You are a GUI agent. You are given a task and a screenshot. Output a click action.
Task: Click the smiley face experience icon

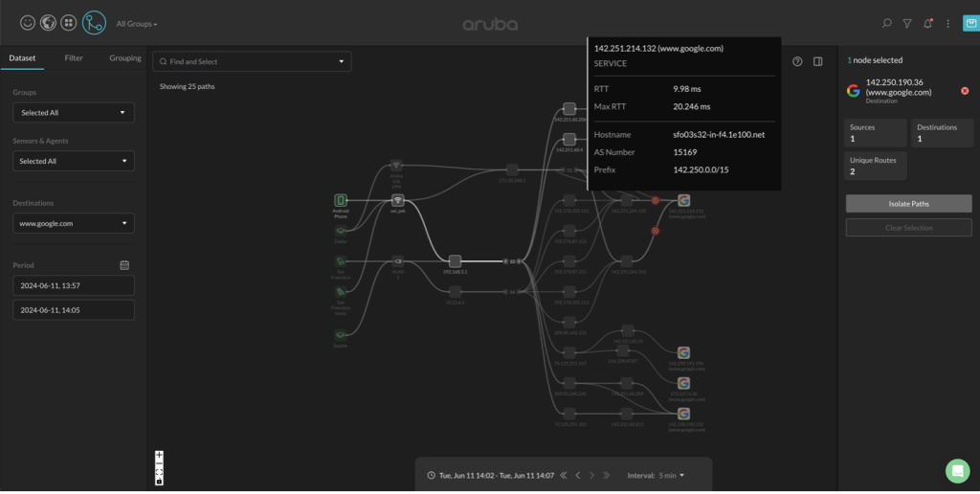(28, 23)
